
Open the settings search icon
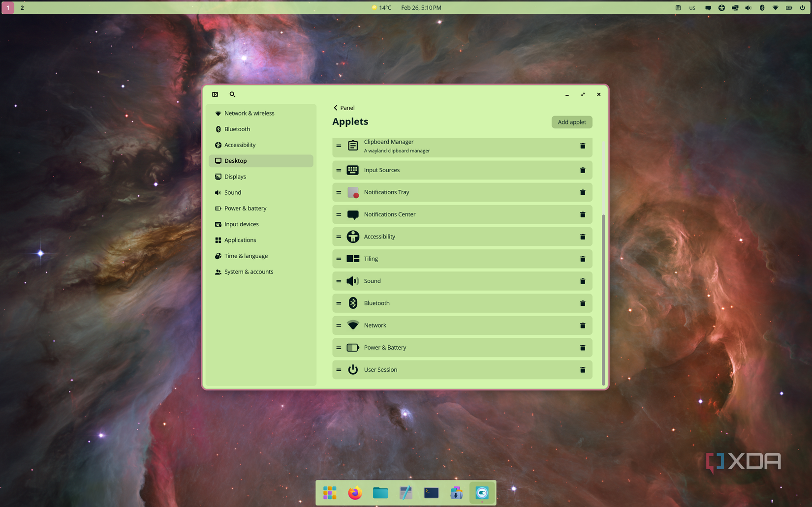pyautogui.click(x=232, y=94)
